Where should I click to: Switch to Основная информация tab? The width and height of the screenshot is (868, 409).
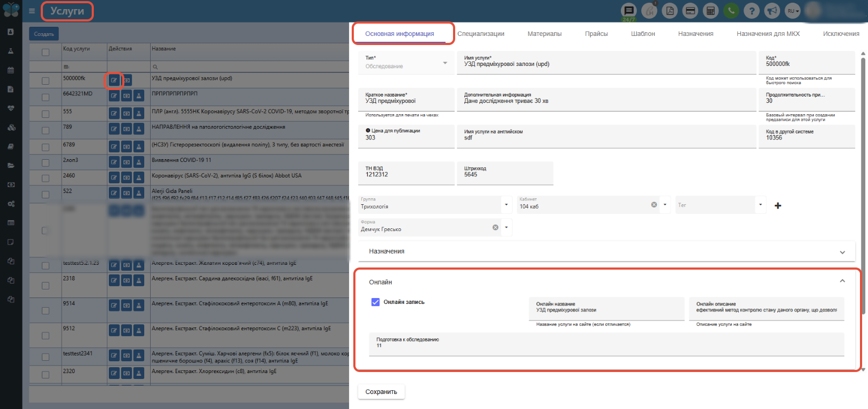tap(400, 34)
